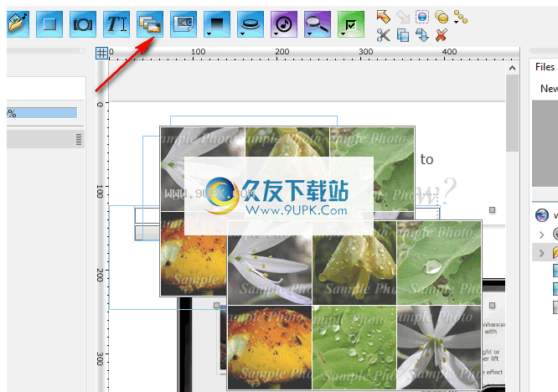558x392 pixels.
Task: Click the gray forward arrow icon
Action: tap(403, 17)
